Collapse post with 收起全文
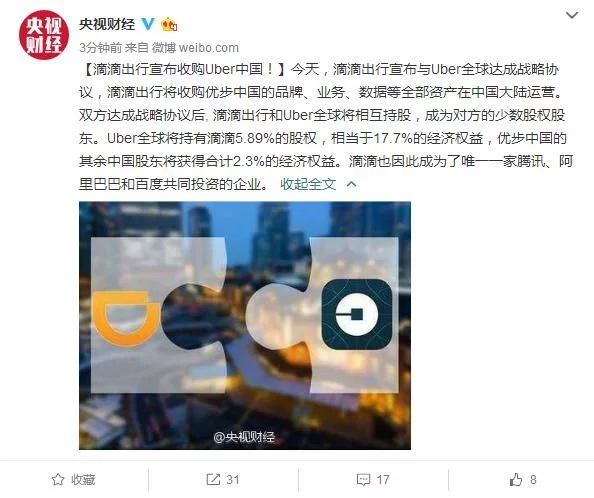This screenshot has height=498, width=594. coord(308,184)
